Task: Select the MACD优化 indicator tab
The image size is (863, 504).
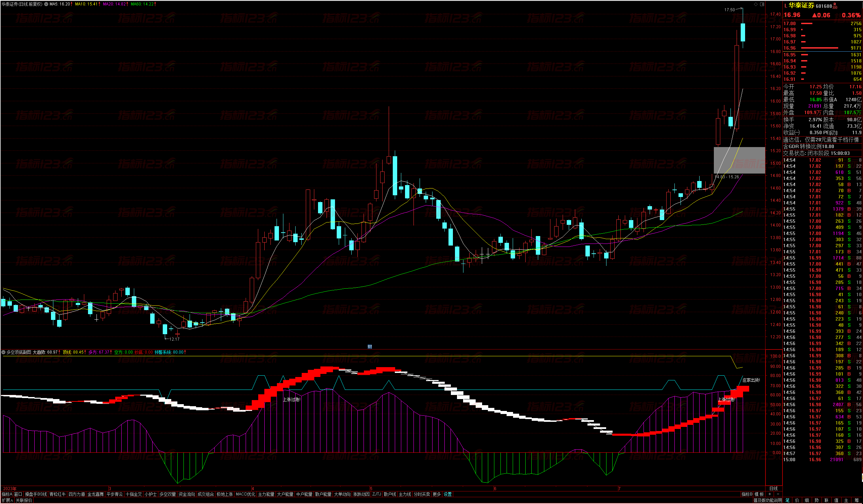Action: click(245, 494)
